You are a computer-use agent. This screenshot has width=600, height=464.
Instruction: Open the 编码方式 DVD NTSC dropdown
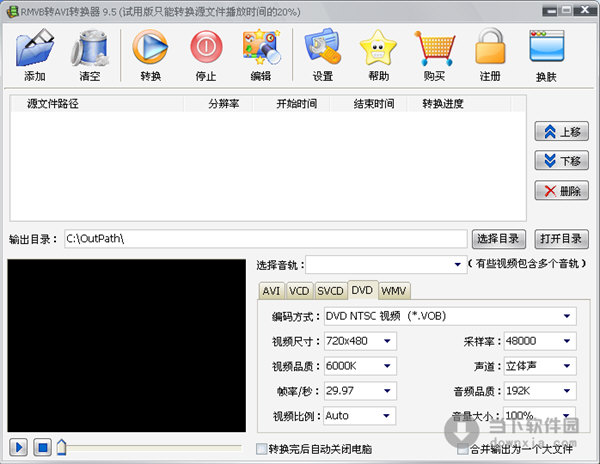(450, 316)
